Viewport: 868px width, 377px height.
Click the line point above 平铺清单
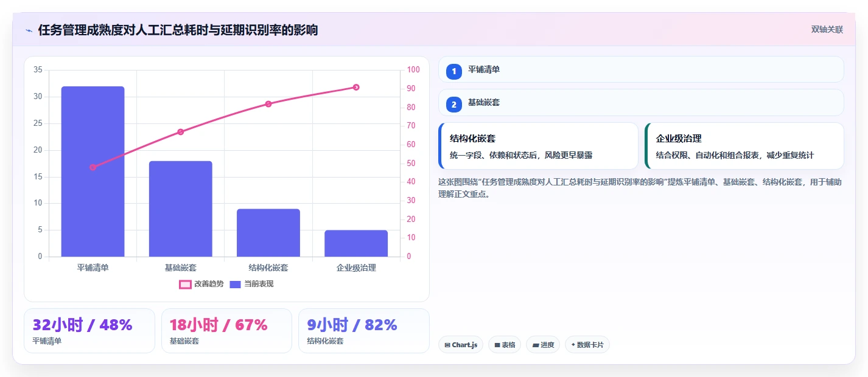(x=93, y=167)
